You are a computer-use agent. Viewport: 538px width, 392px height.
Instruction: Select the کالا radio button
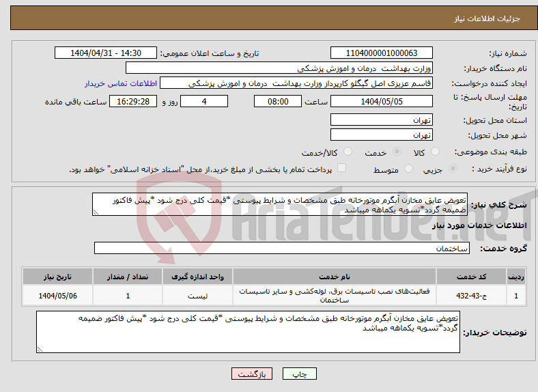435,152
